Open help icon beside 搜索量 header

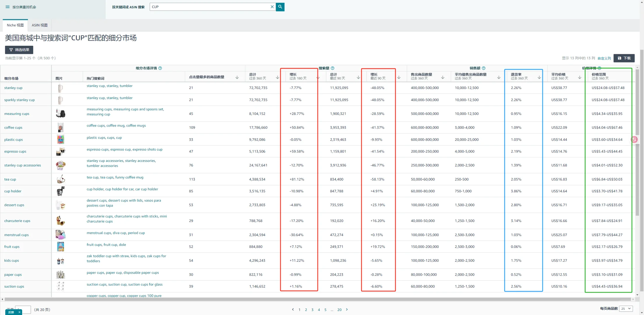[333, 68]
